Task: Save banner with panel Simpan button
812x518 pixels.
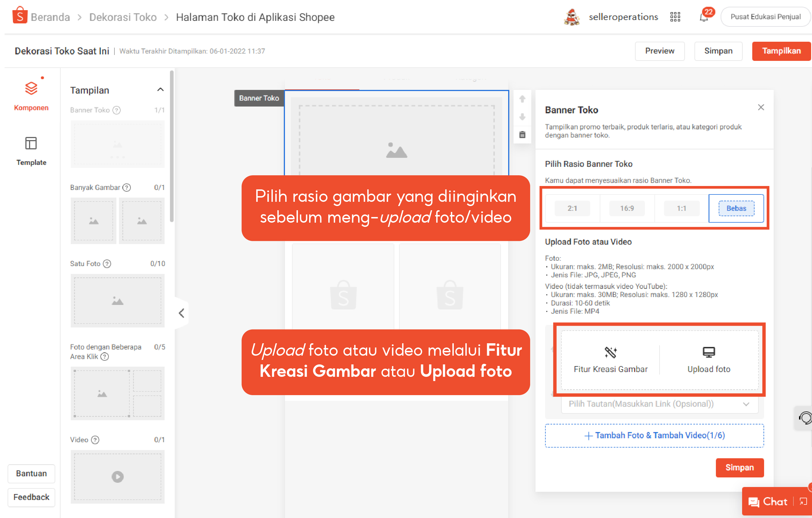Action: 740,468
